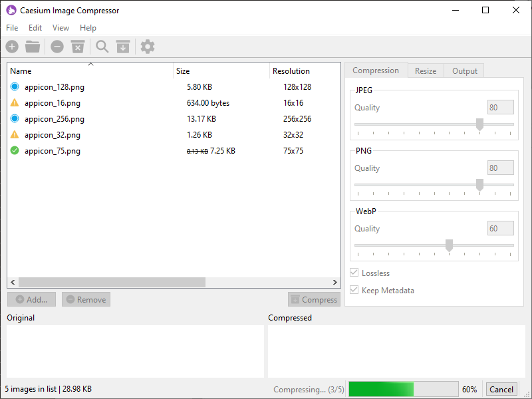Image resolution: width=532 pixels, height=399 pixels.
Task: Click the compress toolbar icon with down arrow
Action: (123, 47)
